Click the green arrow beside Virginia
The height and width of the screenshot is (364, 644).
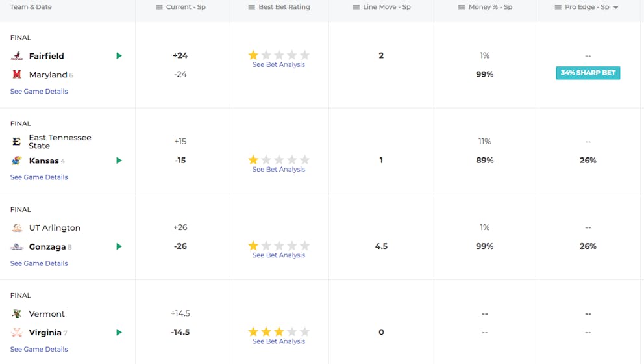[119, 332]
